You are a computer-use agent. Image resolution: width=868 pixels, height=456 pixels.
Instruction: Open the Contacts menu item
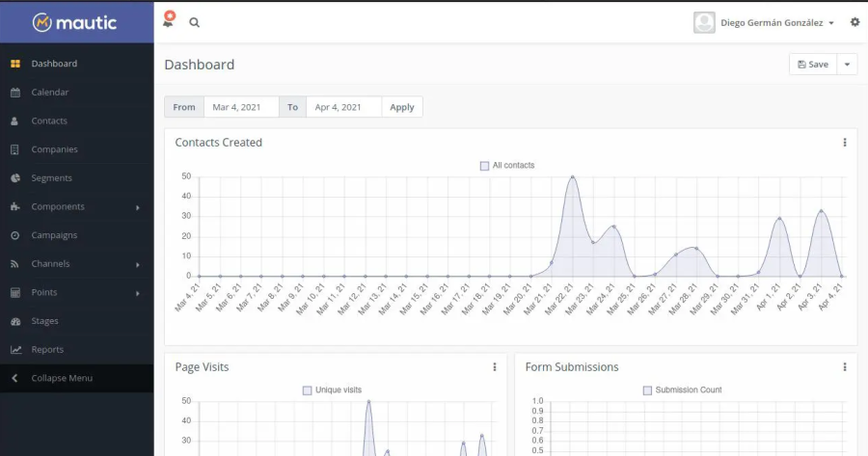77,121
